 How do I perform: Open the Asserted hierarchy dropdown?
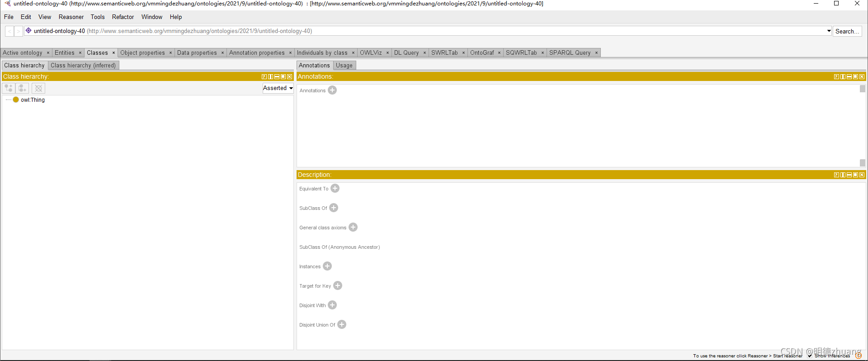(278, 88)
